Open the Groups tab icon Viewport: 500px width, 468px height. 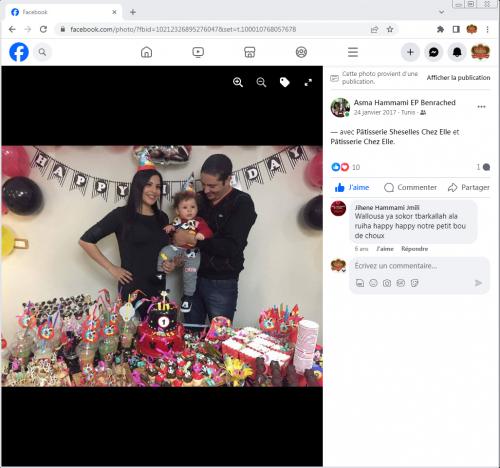[x=301, y=52]
